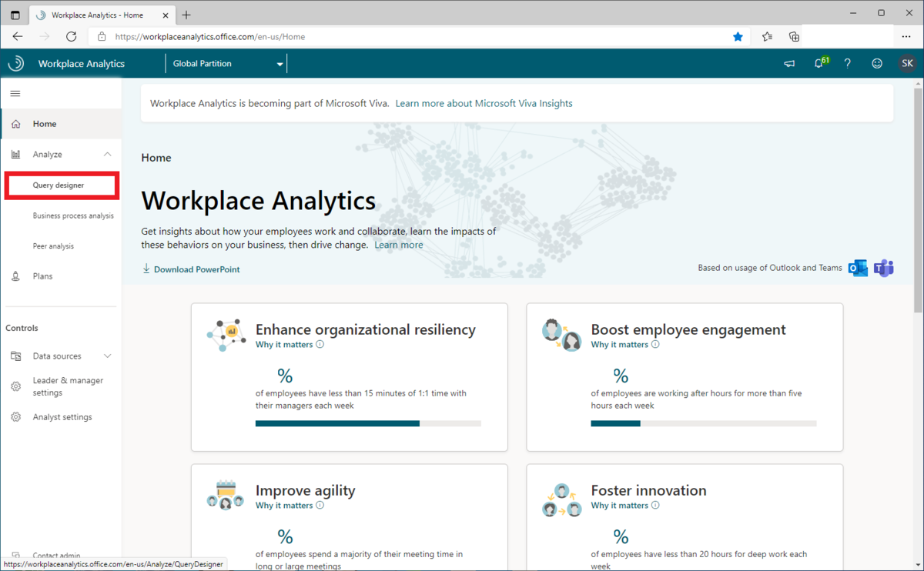
Task: Click the Home house icon in sidebar
Action: point(15,124)
